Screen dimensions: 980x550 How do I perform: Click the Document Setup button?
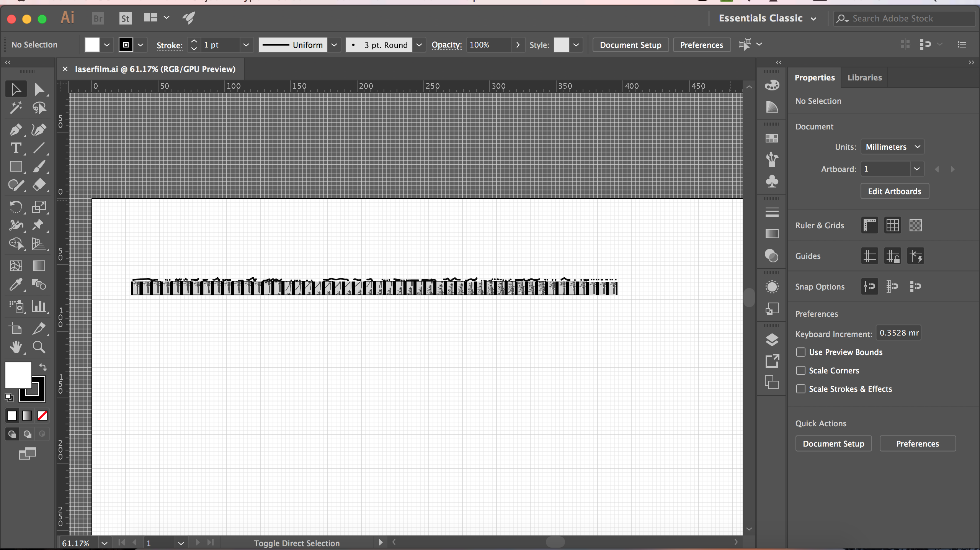pyautogui.click(x=630, y=44)
